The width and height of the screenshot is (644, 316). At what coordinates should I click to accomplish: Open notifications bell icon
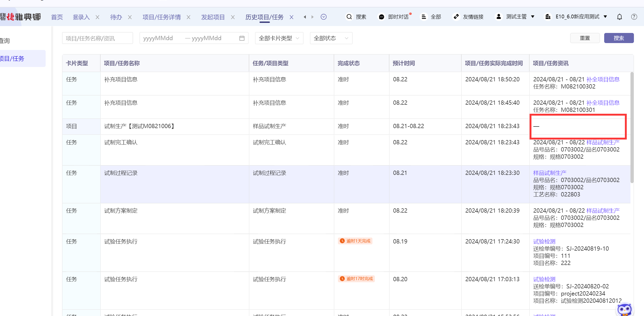click(x=620, y=17)
